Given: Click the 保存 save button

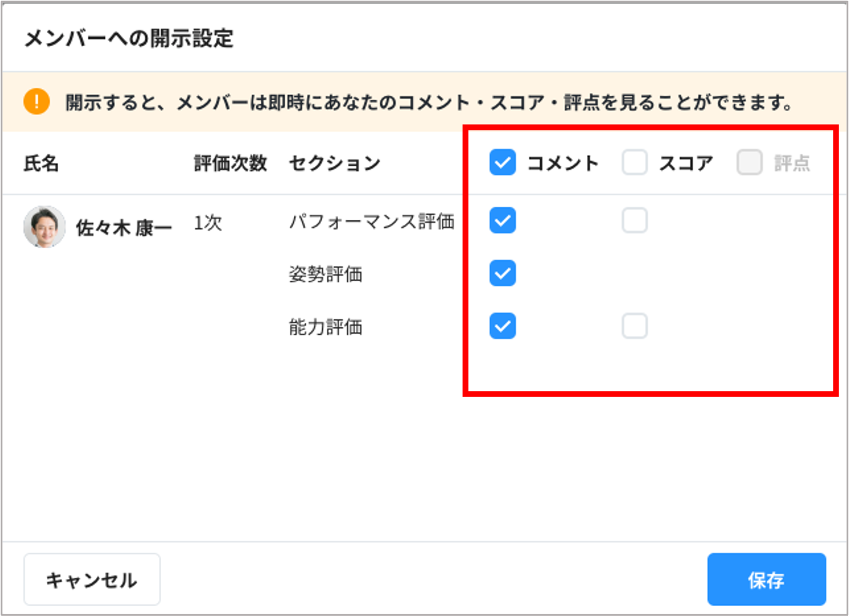Looking at the screenshot, I should [x=766, y=579].
